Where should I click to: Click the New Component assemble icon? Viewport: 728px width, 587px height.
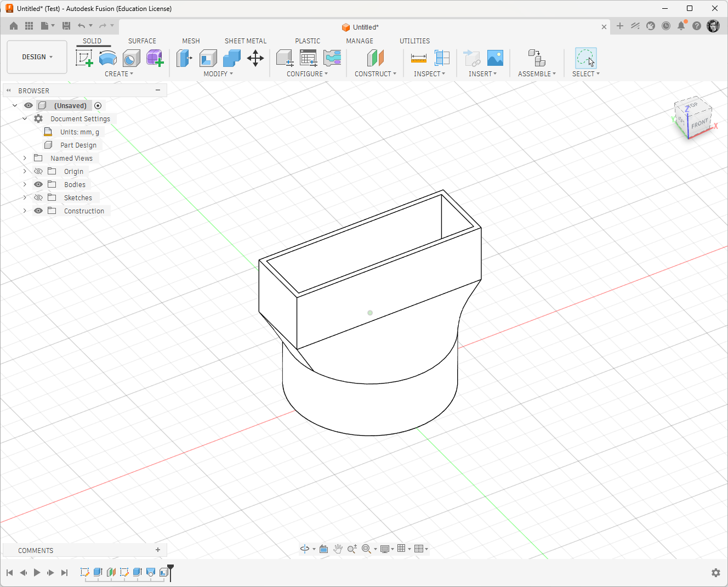tap(537, 58)
